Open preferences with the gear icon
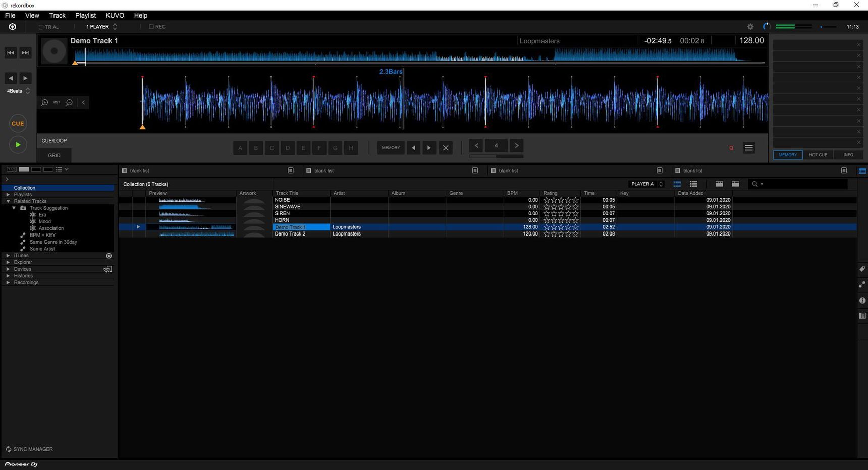This screenshot has width=868, height=470. 750,27
